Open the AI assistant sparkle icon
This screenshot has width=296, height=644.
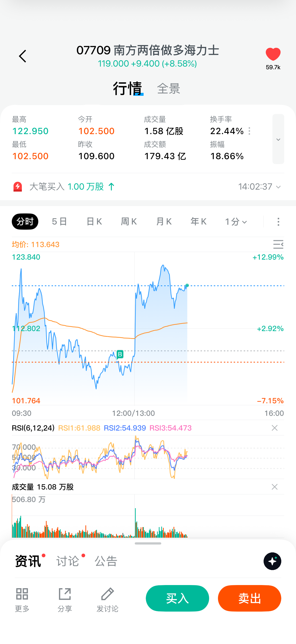[272, 561]
